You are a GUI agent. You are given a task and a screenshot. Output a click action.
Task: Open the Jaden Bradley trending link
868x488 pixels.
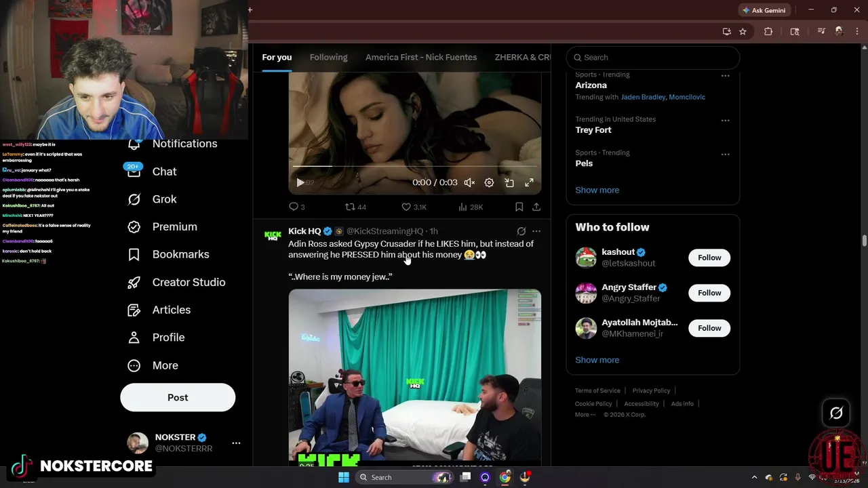coord(643,97)
